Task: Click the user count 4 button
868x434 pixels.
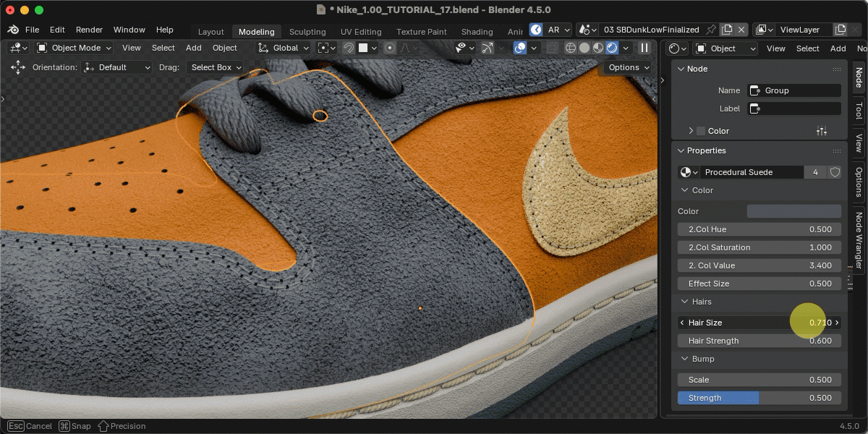Action: pyautogui.click(x=815, y=172)
